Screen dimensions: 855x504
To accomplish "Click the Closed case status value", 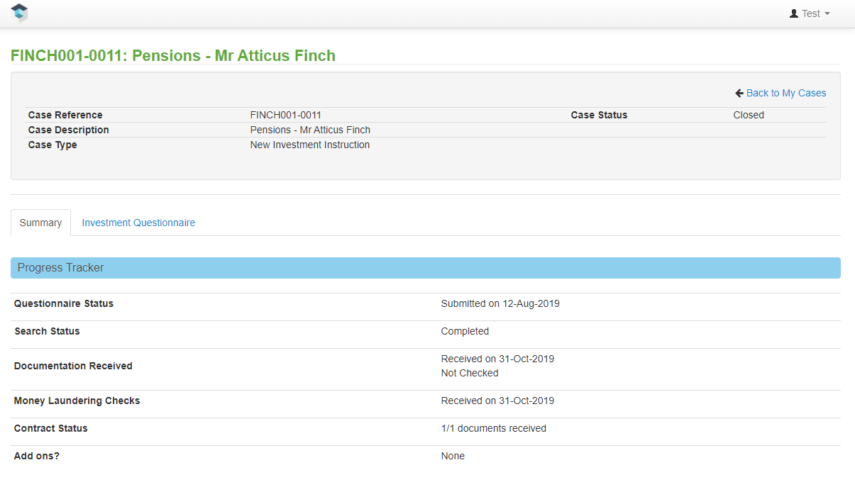I will click(x=749, y=115).
